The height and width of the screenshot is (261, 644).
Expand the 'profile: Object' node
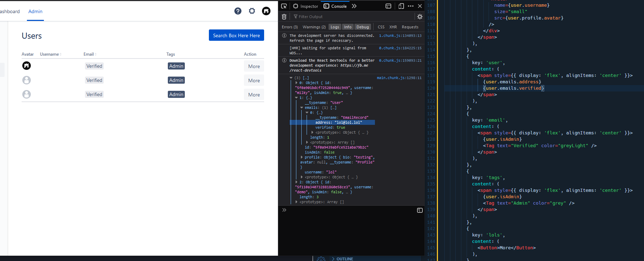302,157
